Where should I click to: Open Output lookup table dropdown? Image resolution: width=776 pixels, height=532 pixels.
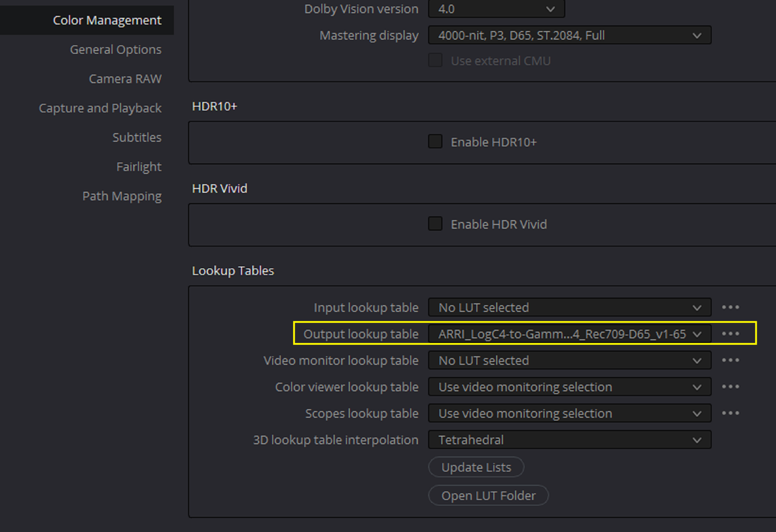pyautogui.click(x=570, y=334)
